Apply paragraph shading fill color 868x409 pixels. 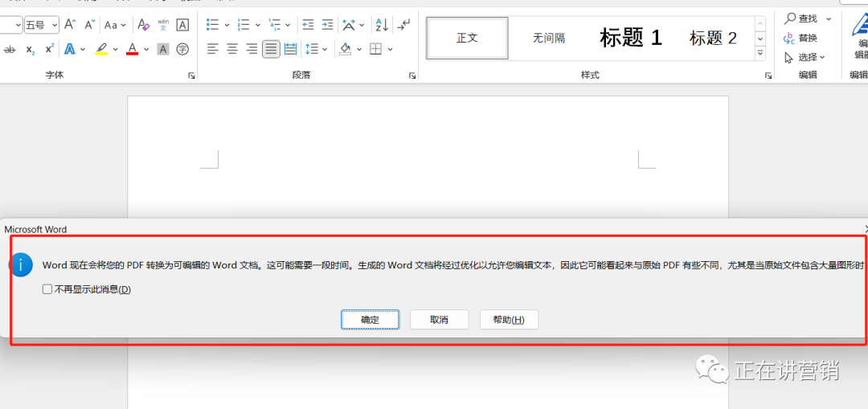[x=346, y=49]
